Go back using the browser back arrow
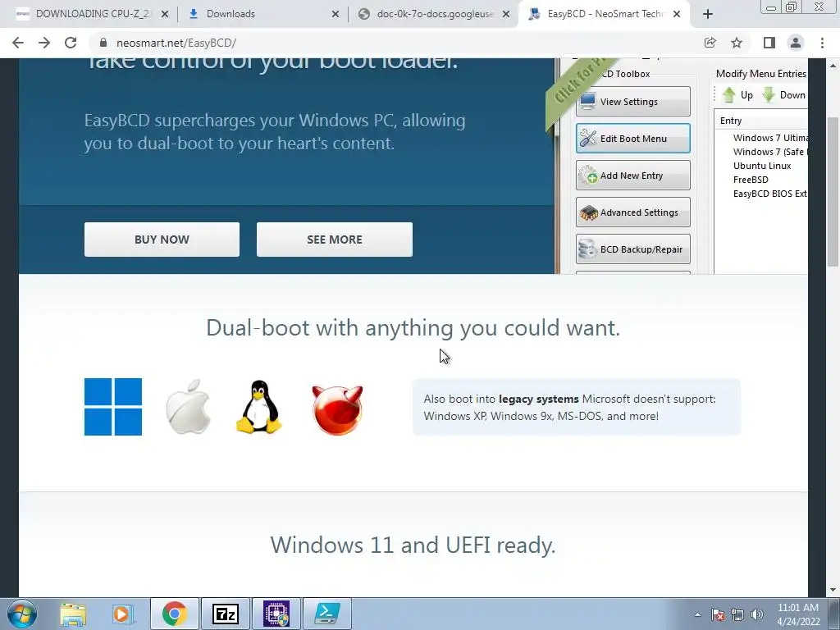 (x=18, y=43)
